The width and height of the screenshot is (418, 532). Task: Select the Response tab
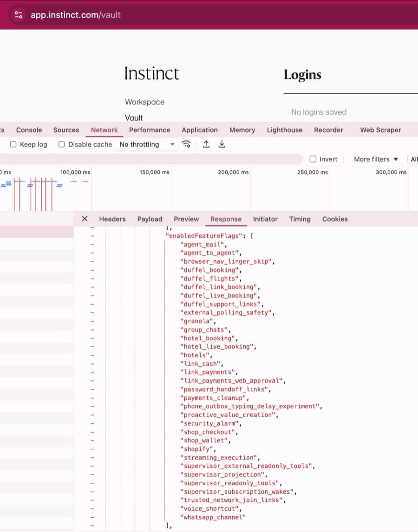pyautogui.click(x=226, y=219)
